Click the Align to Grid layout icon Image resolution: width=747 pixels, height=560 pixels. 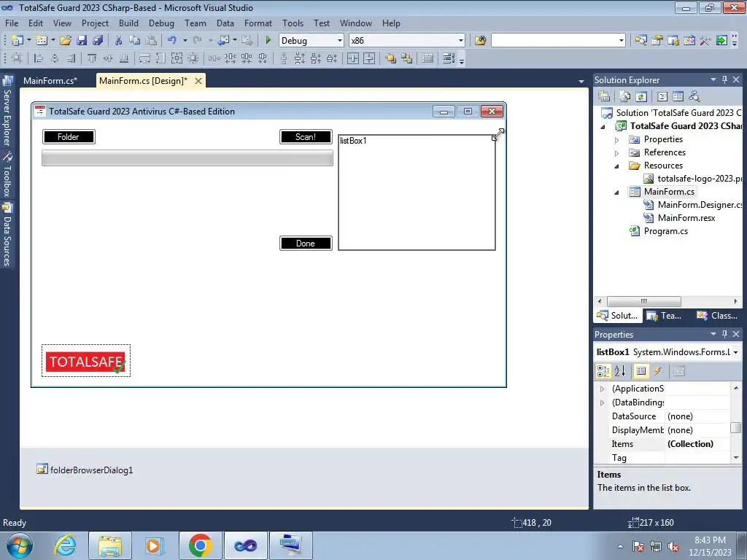17,58
